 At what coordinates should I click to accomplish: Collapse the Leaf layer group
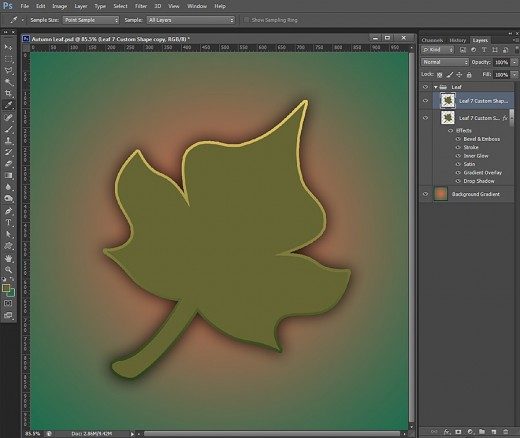point(436,87)
